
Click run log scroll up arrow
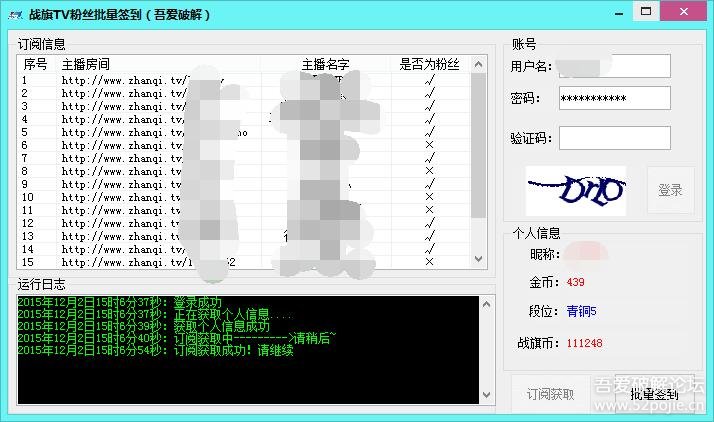[x=486, y=304]
